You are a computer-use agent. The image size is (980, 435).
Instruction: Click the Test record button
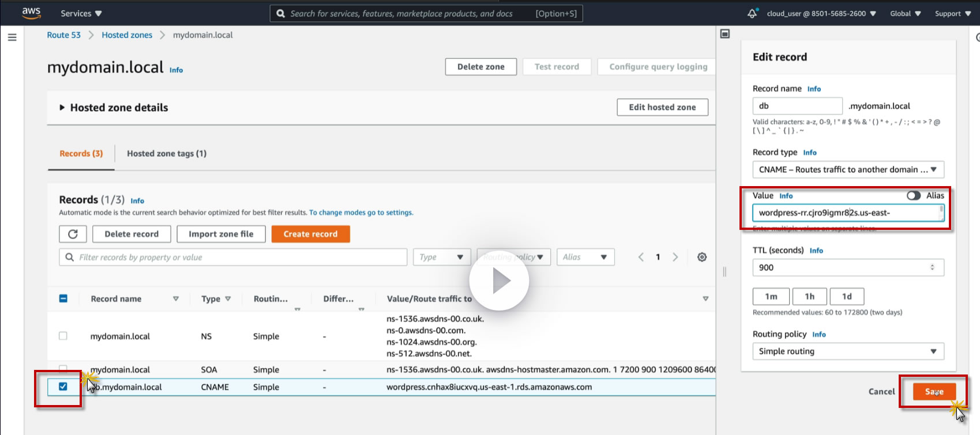coord(557,67)
